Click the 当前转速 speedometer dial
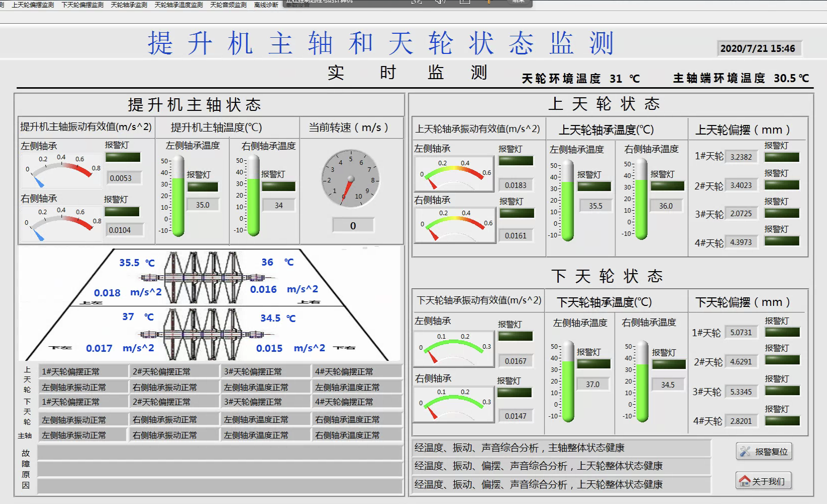Screen dimensions: 827x504 (x=350, y=178)
